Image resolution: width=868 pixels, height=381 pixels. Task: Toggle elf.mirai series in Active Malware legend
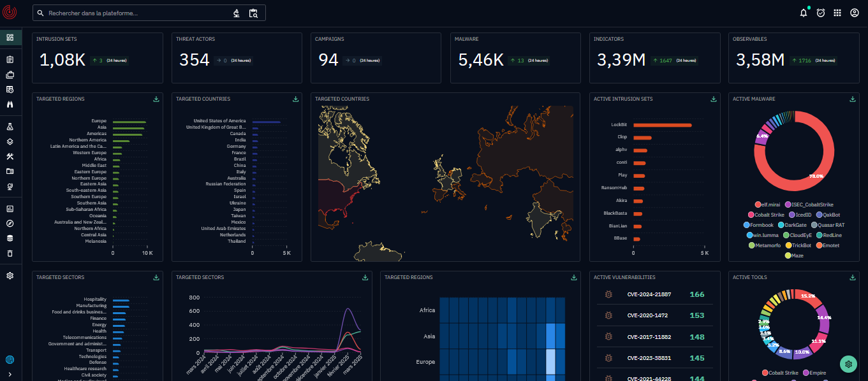click(x=767, y=205)
